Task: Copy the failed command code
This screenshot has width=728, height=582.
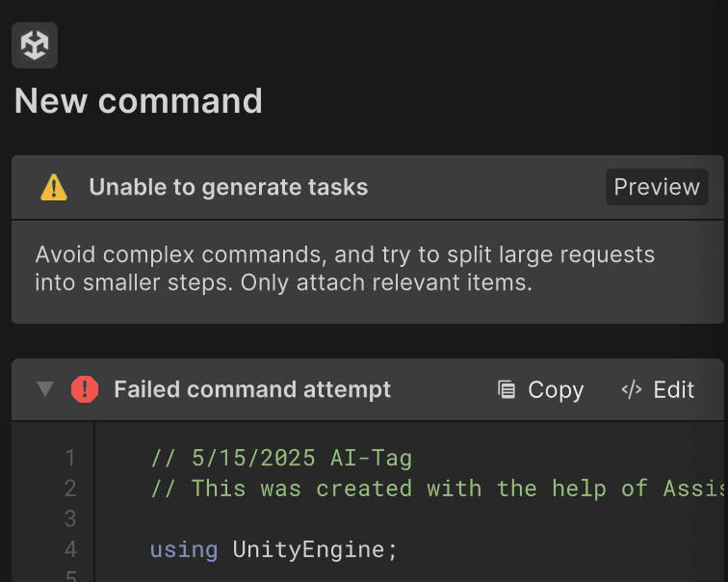Action: coord(541,389)
